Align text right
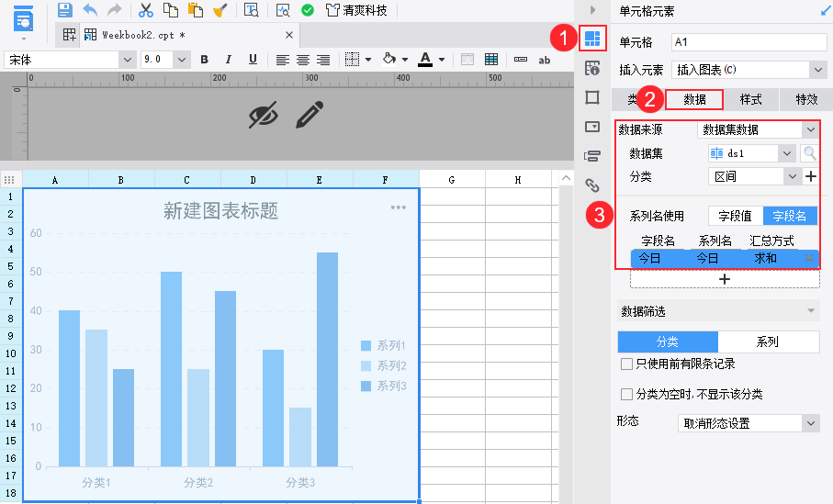The width and height of the screenshot is (833, 504). point(323,60)
